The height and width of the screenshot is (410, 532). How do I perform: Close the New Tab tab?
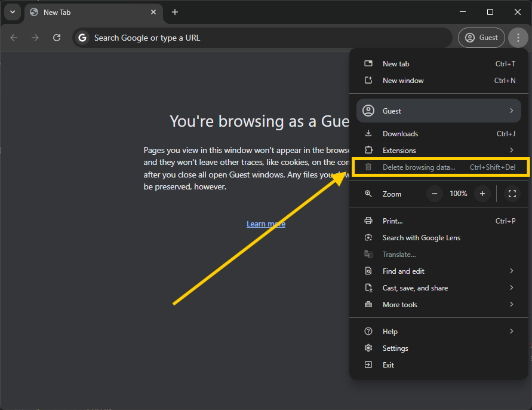(153, 12)
